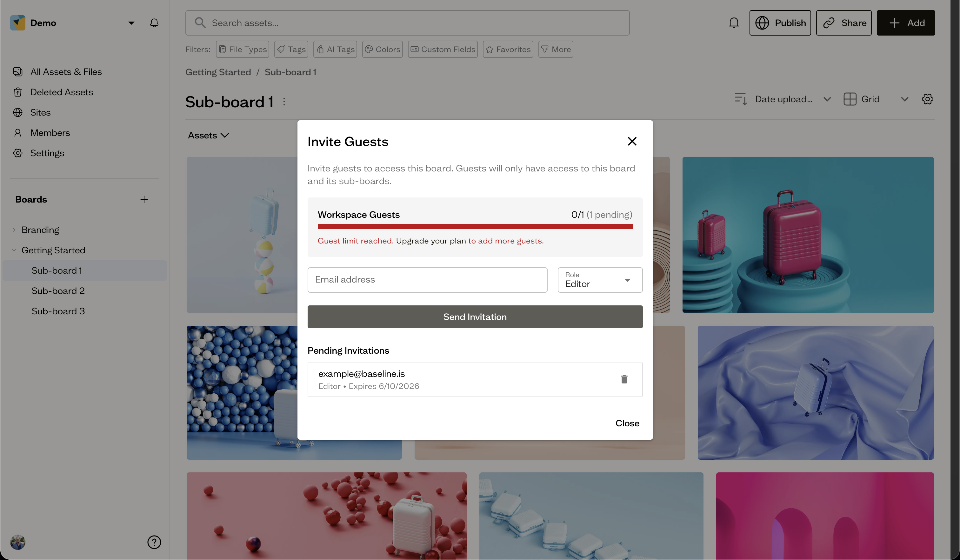Image resolution: width=960 pixels, height=560 pixels.
Task: Click the Email address input field
Action: (x=427, y=280)
